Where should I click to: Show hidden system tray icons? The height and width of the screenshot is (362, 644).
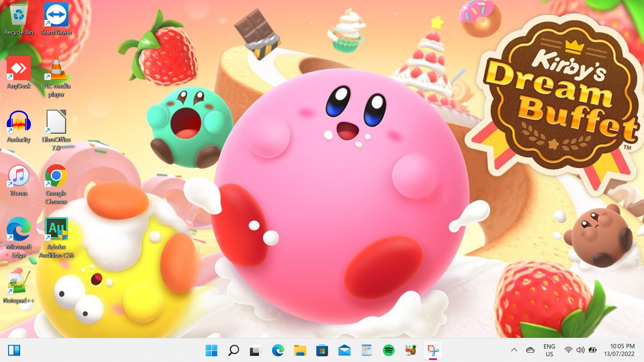514,350
